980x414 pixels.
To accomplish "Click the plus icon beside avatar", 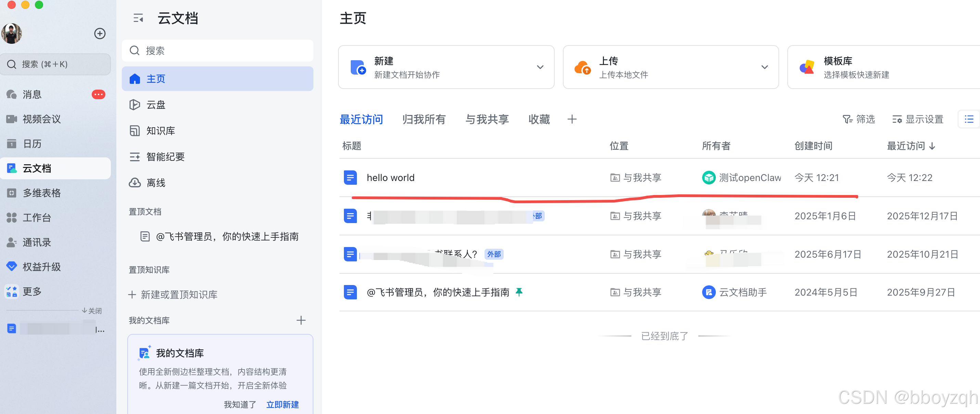I will pyautogui.click(x=100, y=34).
